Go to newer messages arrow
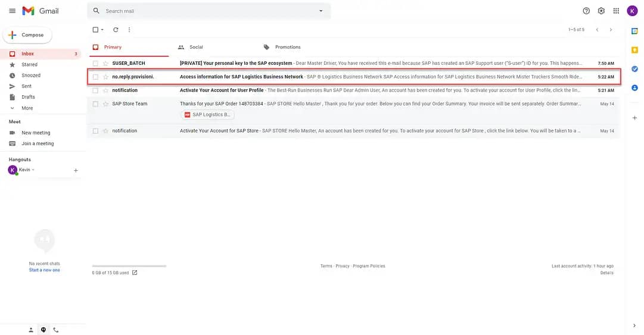 597,30
